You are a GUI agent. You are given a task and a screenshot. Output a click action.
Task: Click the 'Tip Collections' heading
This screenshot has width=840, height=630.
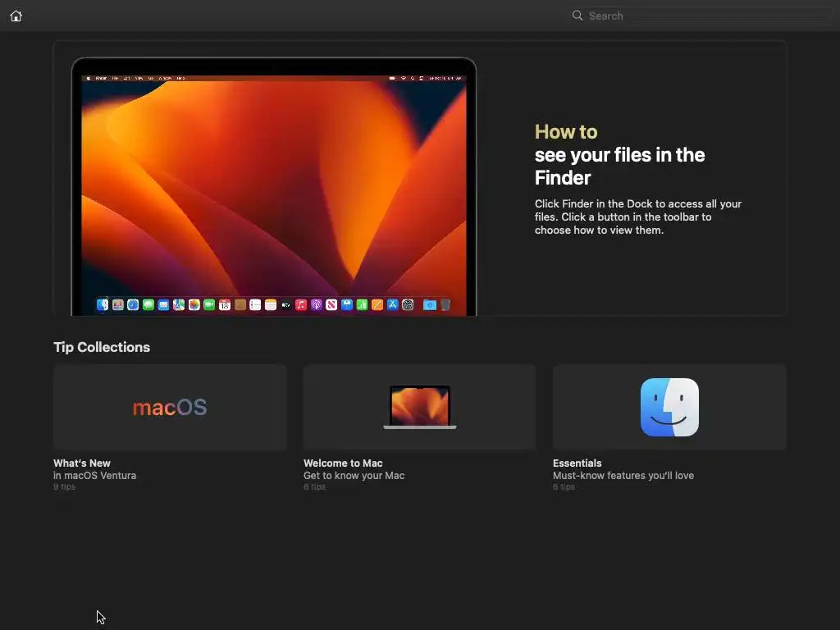click(102, 347)
